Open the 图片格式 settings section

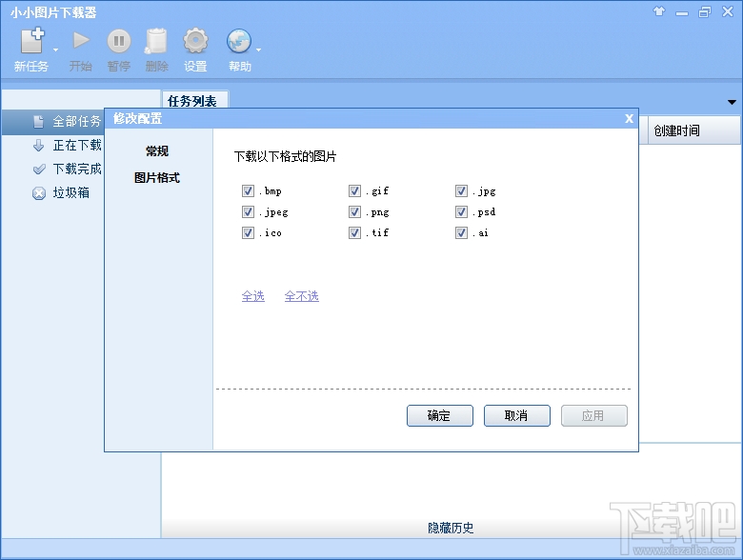157,178
